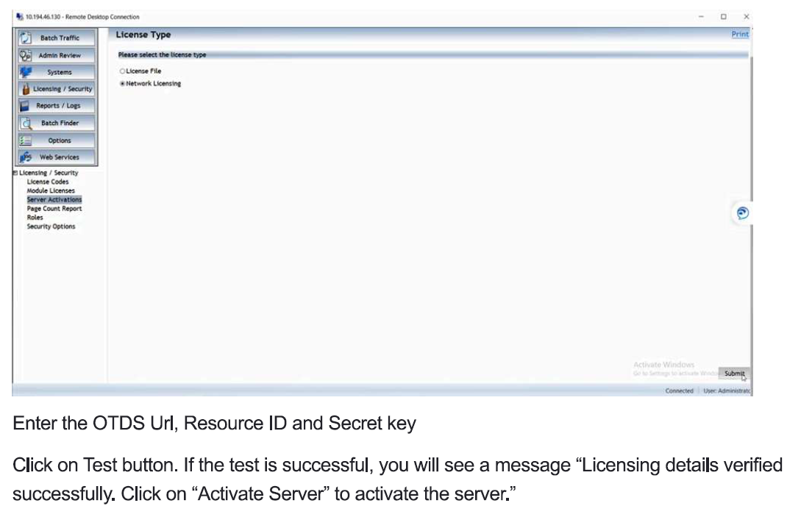This screenshot has width=812, height=528.
Task: Open Module Licenses in the tree
Action: 51,190
